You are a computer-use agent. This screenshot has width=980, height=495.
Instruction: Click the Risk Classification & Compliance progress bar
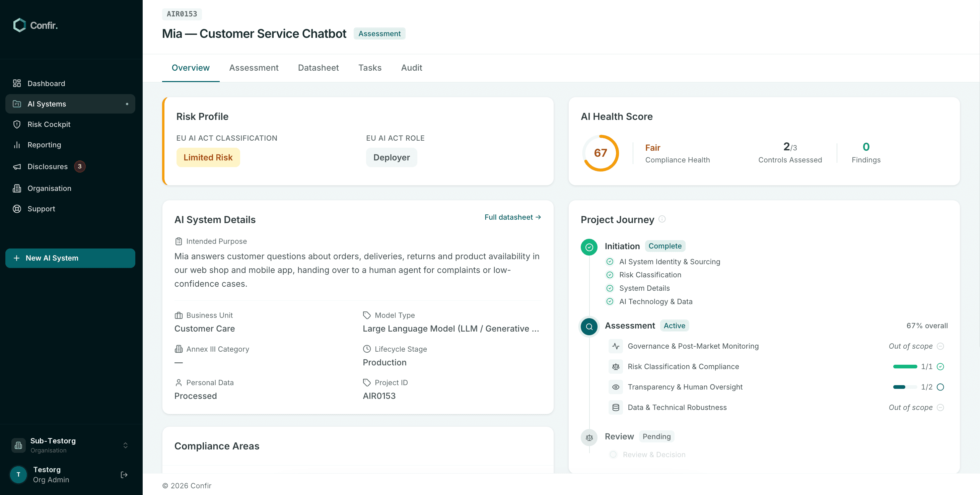pos(905,367)
